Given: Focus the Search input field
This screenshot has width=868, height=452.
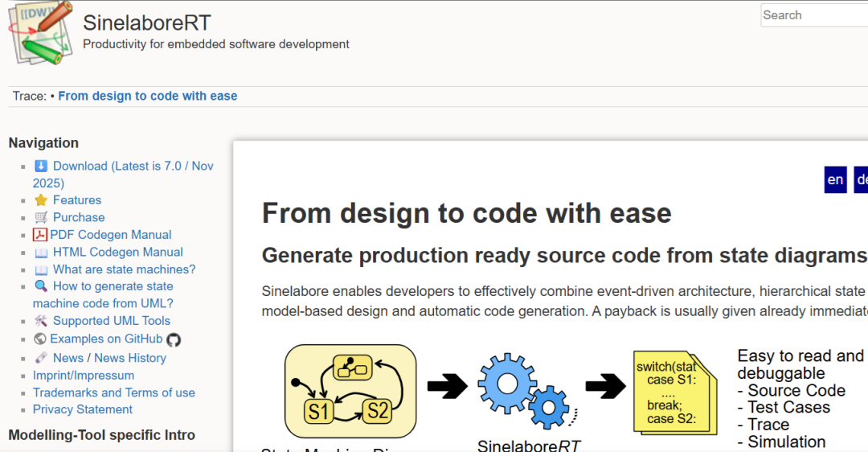Looking at the screenshot, I should pos(814,15).
